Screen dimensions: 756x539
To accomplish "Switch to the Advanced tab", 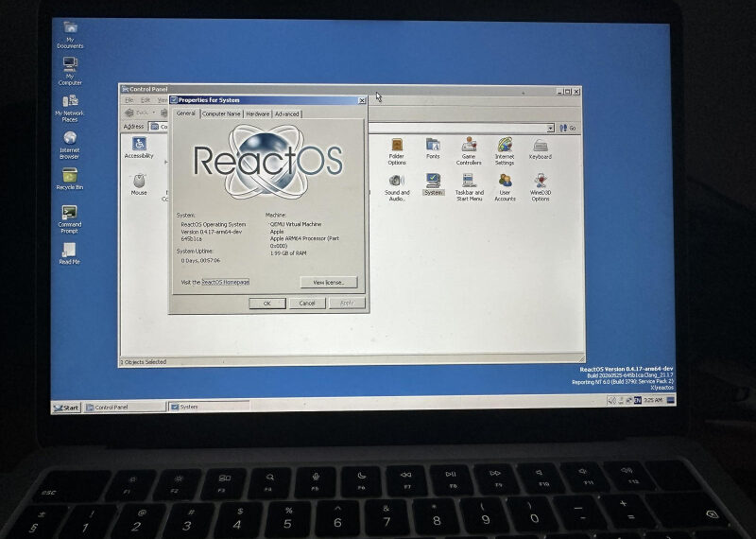I will pyautogui.click(x=287, y=113).
